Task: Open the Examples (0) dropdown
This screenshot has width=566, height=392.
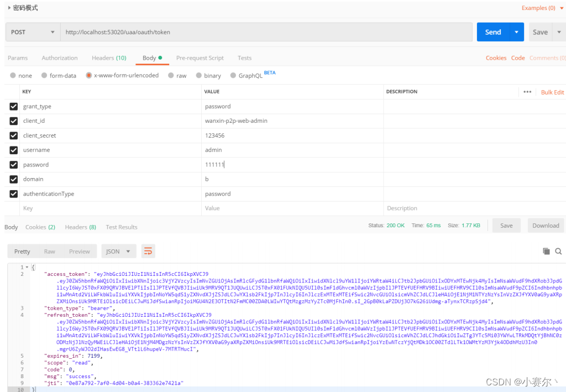Action: pos(542,8)
